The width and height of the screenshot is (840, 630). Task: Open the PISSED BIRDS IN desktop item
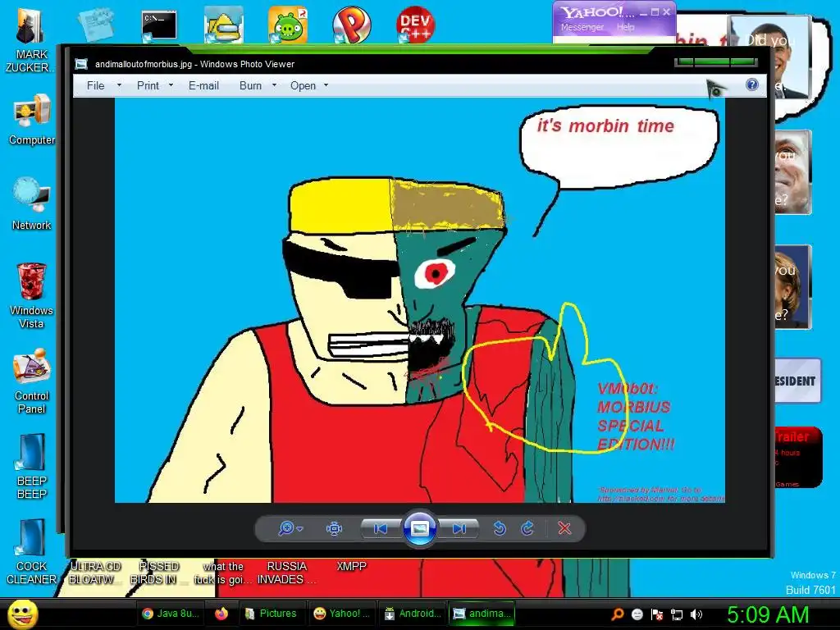point(158,573)
